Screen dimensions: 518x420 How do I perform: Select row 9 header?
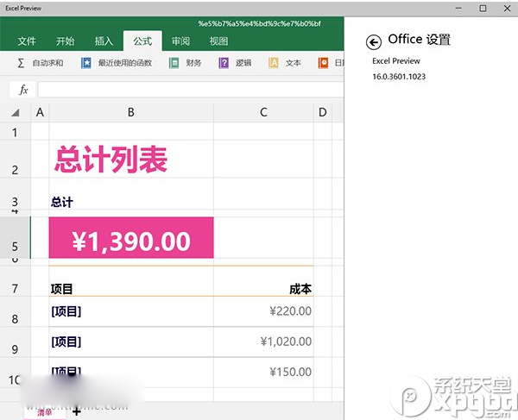click(x=15, y=342)
